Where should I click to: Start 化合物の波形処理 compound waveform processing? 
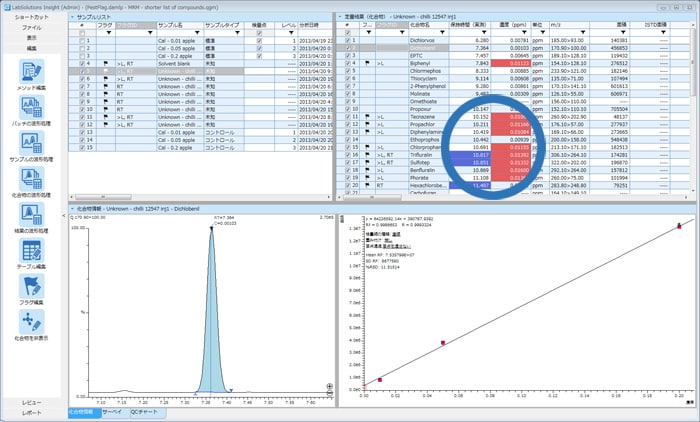31,179
